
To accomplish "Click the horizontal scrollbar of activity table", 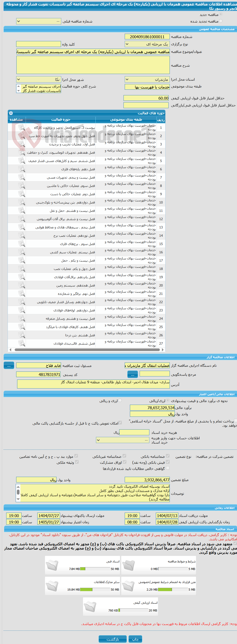I will pyautogui.click(x=87, y=350).
